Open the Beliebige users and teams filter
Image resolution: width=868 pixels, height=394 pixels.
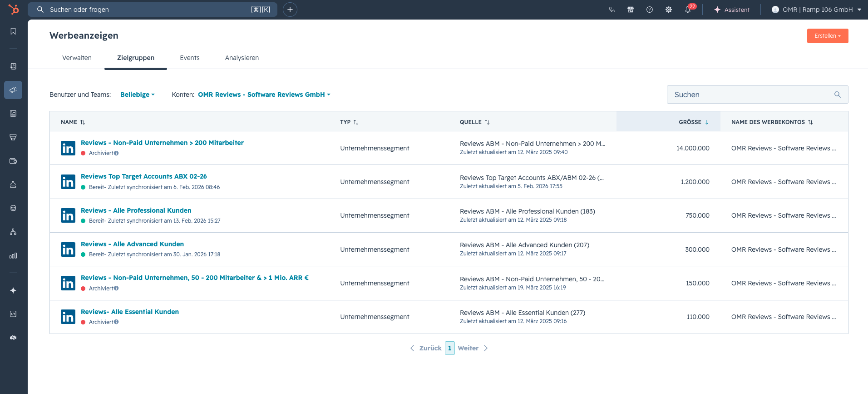(x=138, y=95)
